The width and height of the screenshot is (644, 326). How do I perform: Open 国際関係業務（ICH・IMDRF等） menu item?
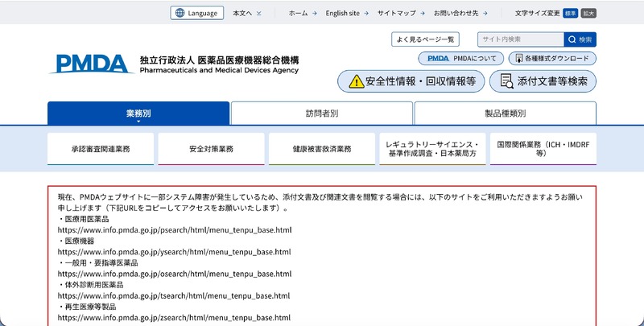tap(543, 149)
